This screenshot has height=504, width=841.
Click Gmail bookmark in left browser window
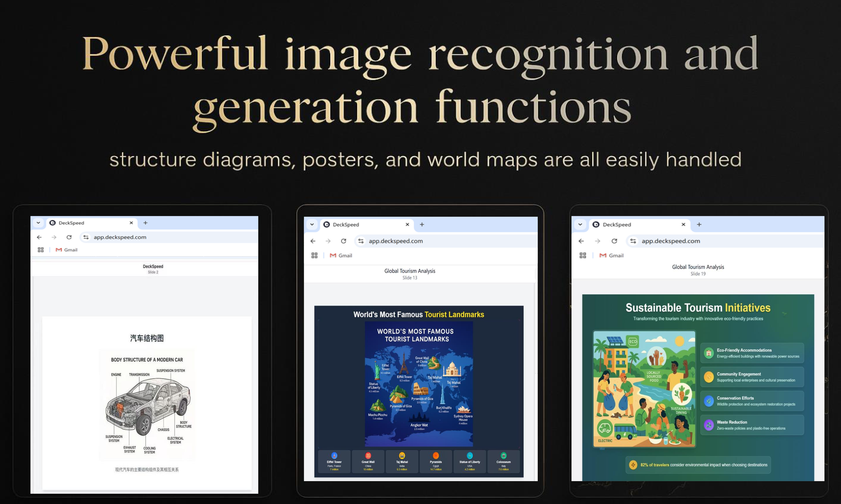tap(67, 250)
